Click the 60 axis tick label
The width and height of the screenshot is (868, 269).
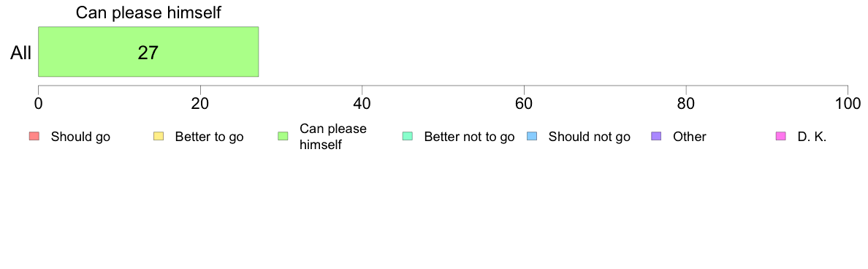point(524,103)
